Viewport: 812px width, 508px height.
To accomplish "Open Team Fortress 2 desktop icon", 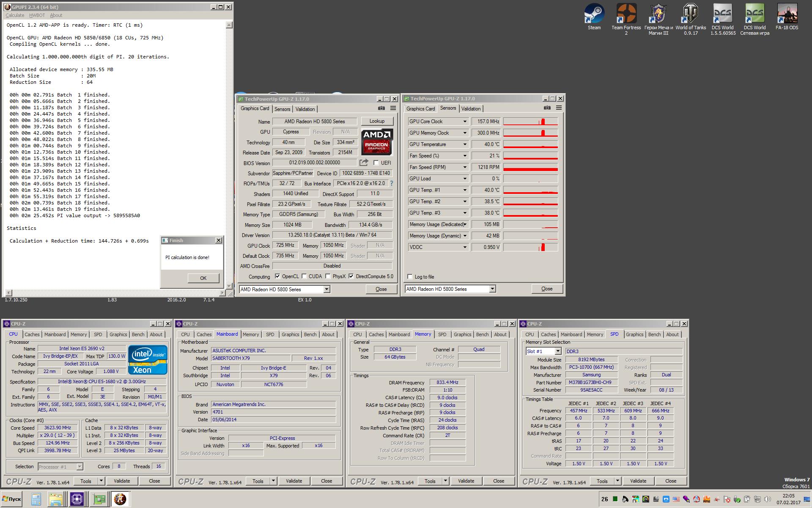I will coord(626,19).
